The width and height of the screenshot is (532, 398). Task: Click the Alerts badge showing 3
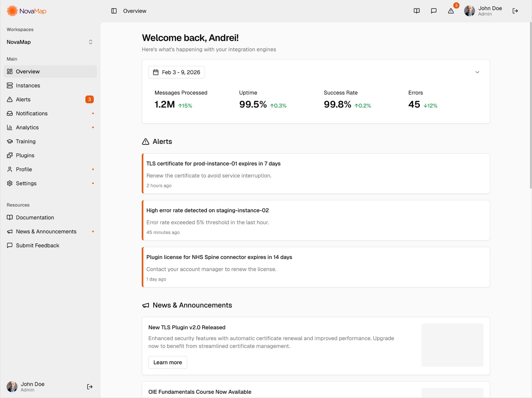(89, 99)
